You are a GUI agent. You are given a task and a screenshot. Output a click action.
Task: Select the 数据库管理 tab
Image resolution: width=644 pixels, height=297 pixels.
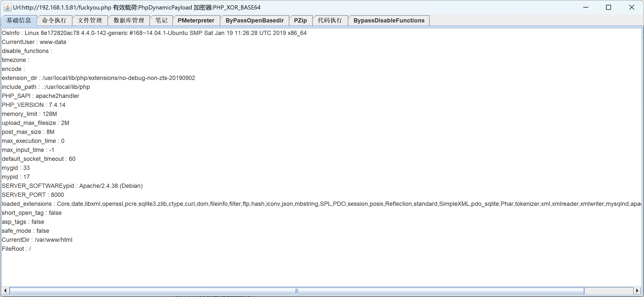pos(128,20)
